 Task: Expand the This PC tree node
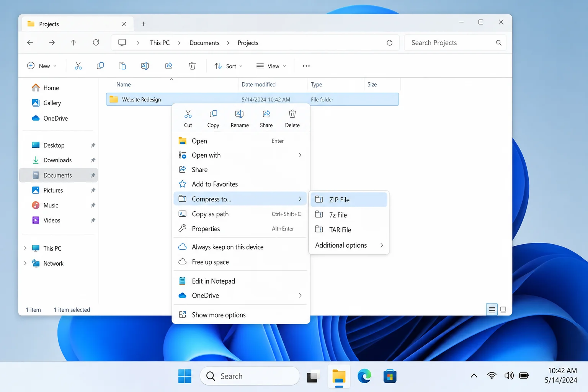pyautogui.click(x=25, y=248)
